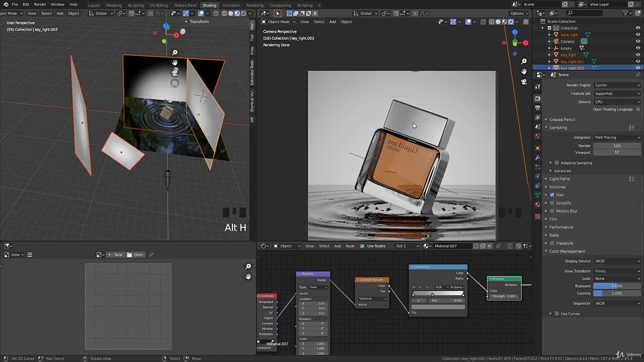Viewport: 644px width, 362px height.
Task: Enable Open Shading Language checkbox
Action: coord(638,109)
